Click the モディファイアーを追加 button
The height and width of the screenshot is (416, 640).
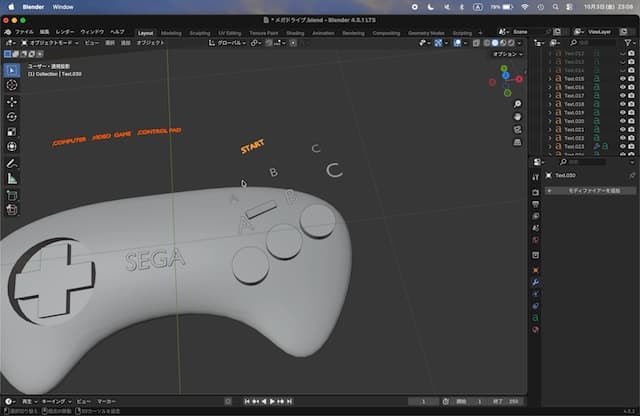594,189
